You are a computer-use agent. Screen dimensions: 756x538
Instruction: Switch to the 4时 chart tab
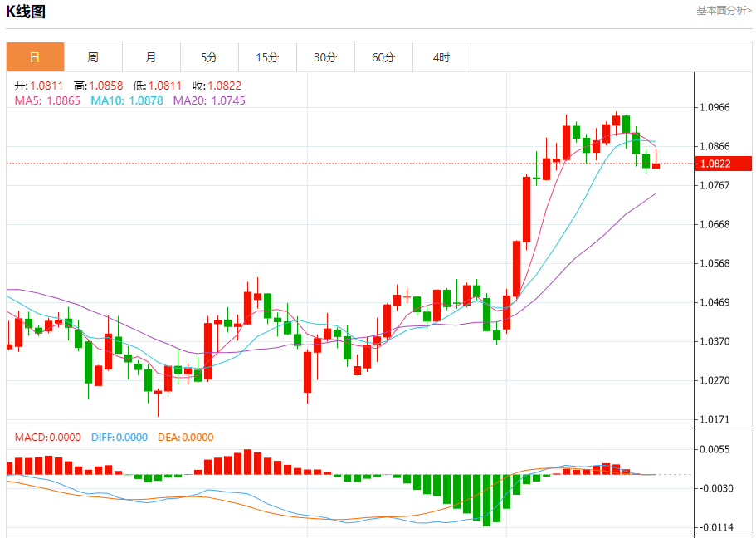tap(441, 57)
